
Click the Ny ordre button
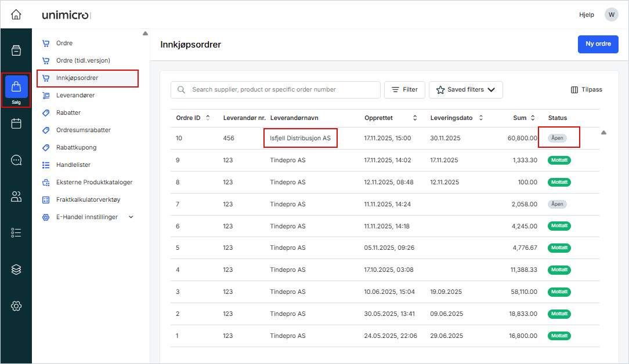(x=598, y=44)
